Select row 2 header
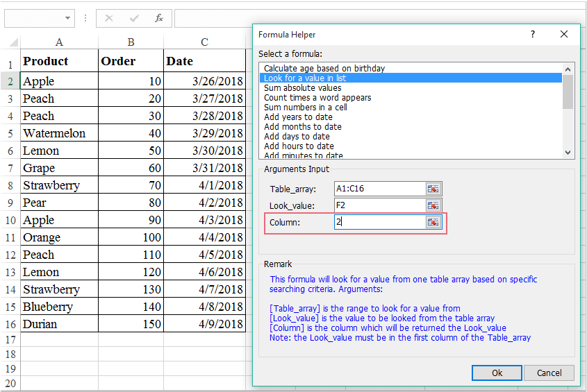 click(x=10, y=81)
